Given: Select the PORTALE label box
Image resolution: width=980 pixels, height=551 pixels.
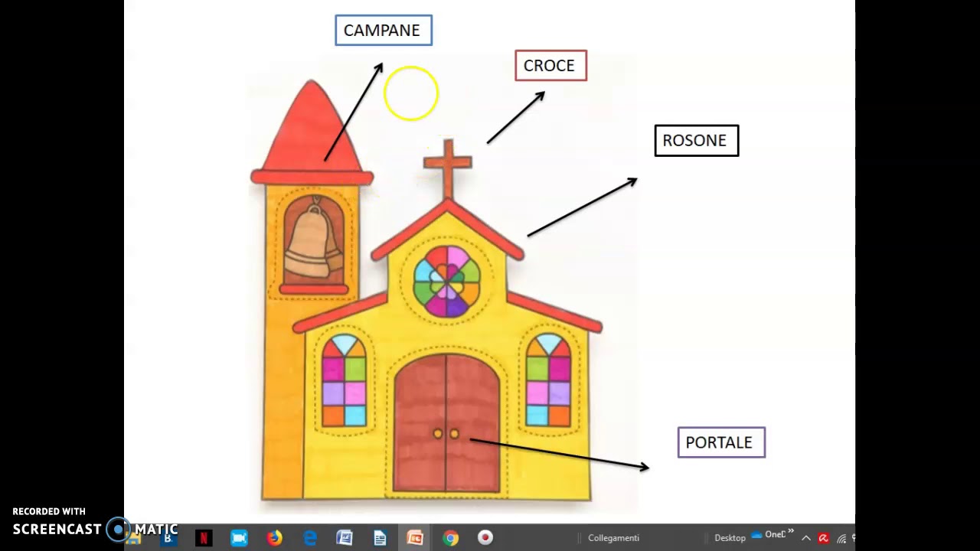Looking at the screenshot, I should [x=721, y=442].
